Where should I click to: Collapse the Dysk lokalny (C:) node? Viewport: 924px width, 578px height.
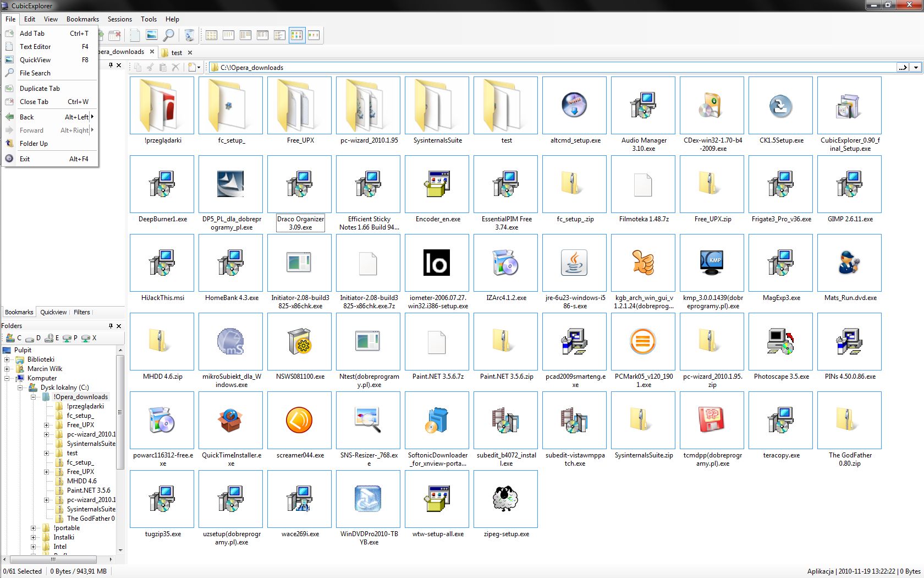click(20, 388)
